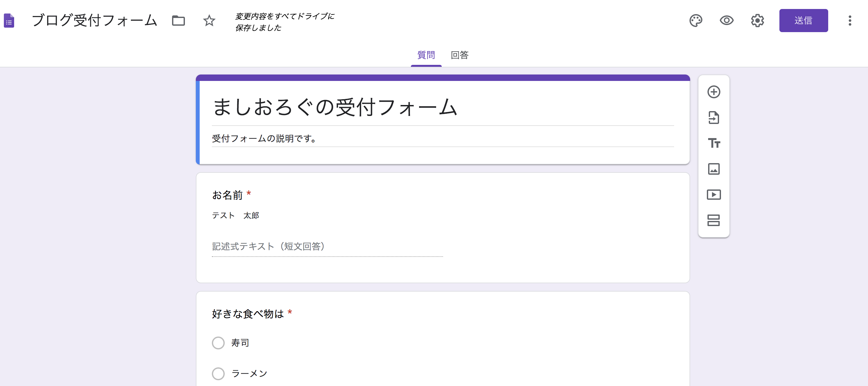The height and width of the screenshot is (386, 868).
Task: Insert an image into the form
Action: [x=714, y=169]
